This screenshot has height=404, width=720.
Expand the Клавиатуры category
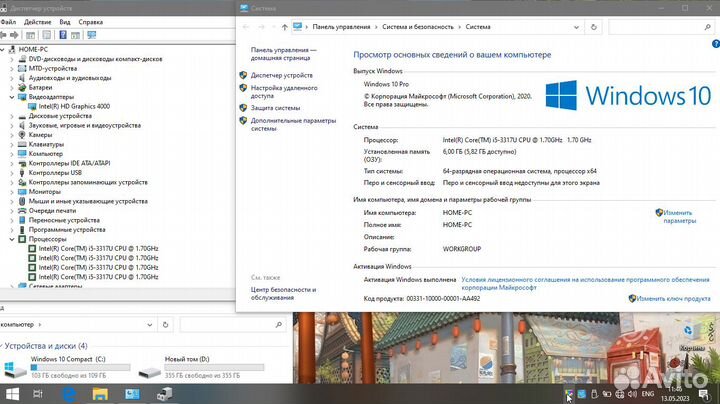coord(12,144)
